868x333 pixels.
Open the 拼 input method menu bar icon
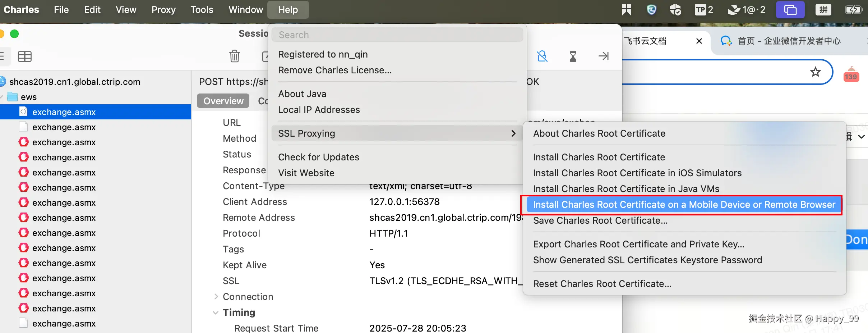[823, 10]
